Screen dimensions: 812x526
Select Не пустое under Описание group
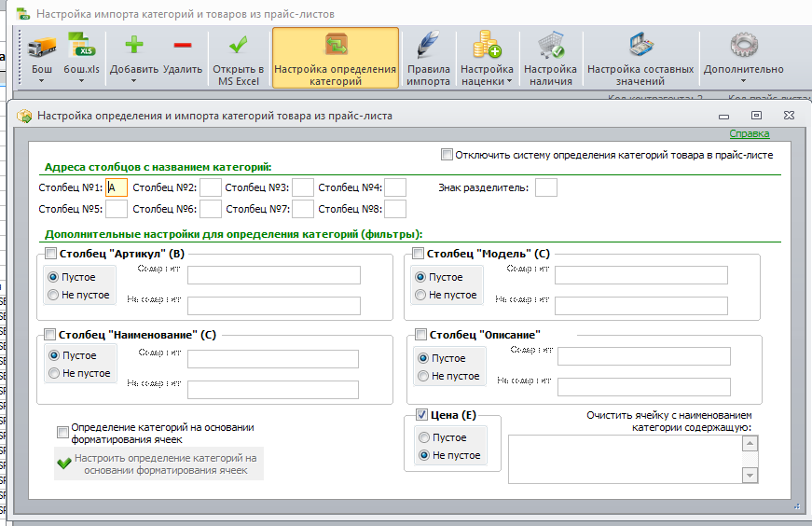[x=423, y=376]
